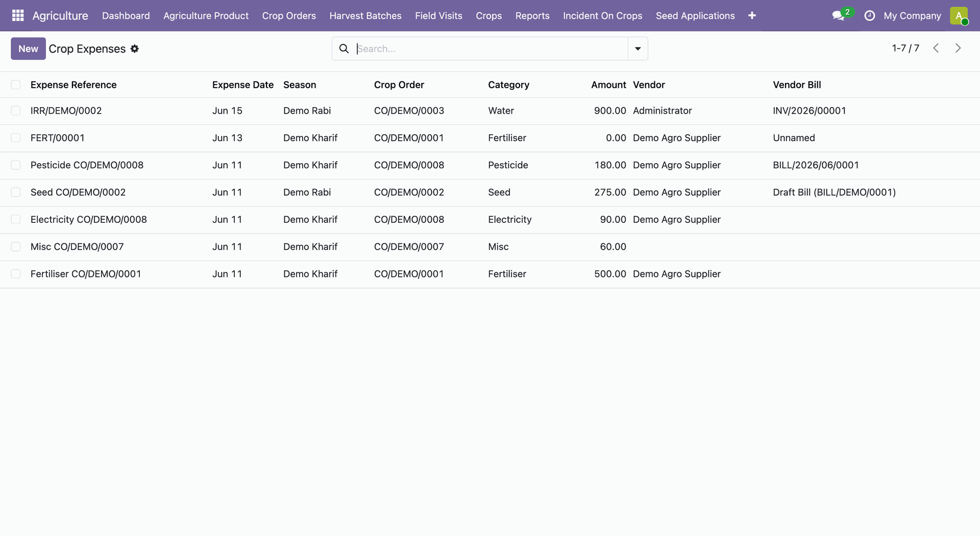Click BILL/2026/06/0001 vendor bill

[x=816, y=165]
